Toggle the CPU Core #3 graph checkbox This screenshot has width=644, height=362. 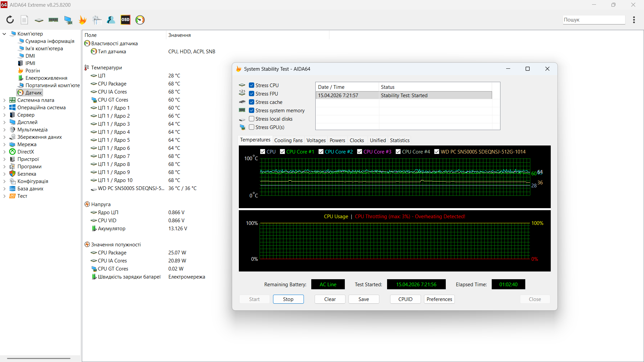pyautogui.click(x=360, y=152)
